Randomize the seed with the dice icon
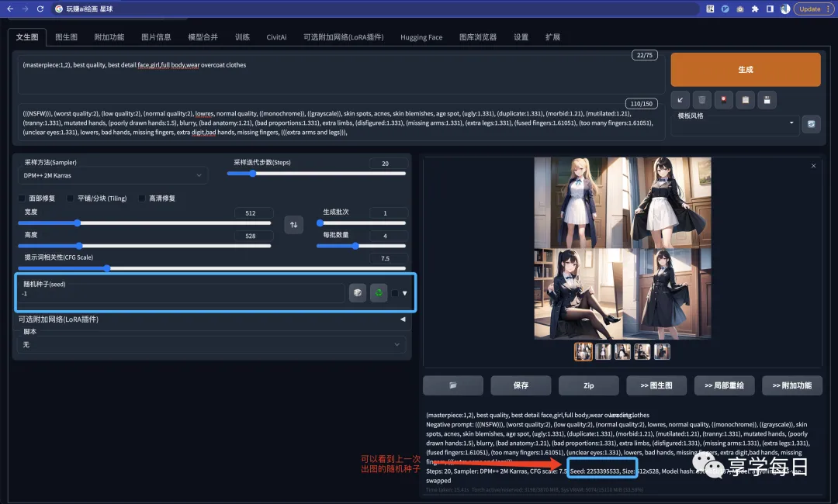This screenshot has height=504, width=838. coord(358,292)
